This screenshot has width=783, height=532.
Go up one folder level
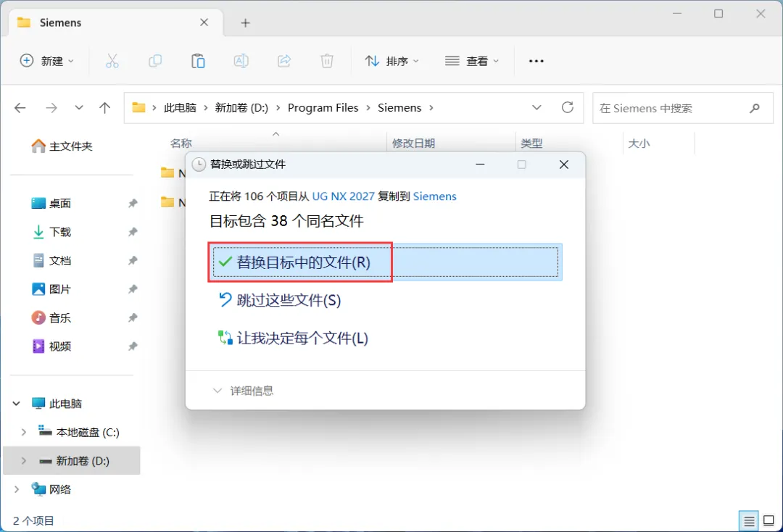click(105, 108)
